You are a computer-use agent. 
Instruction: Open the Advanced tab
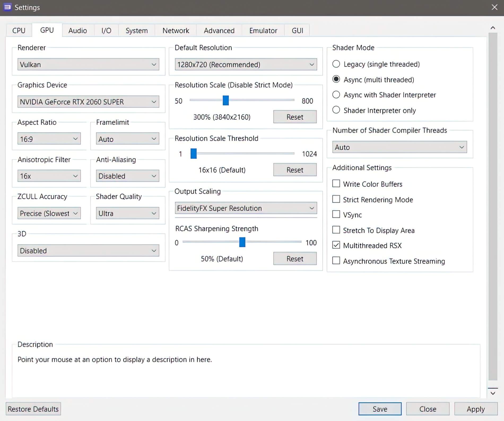pos(219,30)
